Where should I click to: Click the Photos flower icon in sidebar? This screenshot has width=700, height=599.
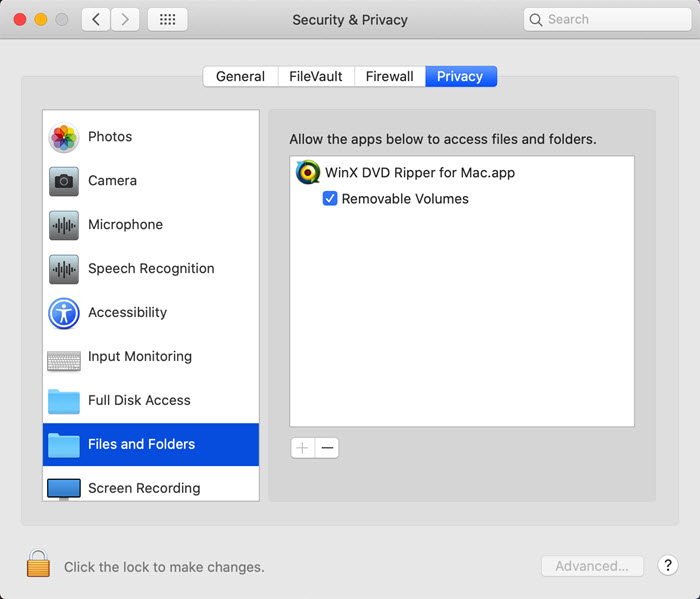64,137
